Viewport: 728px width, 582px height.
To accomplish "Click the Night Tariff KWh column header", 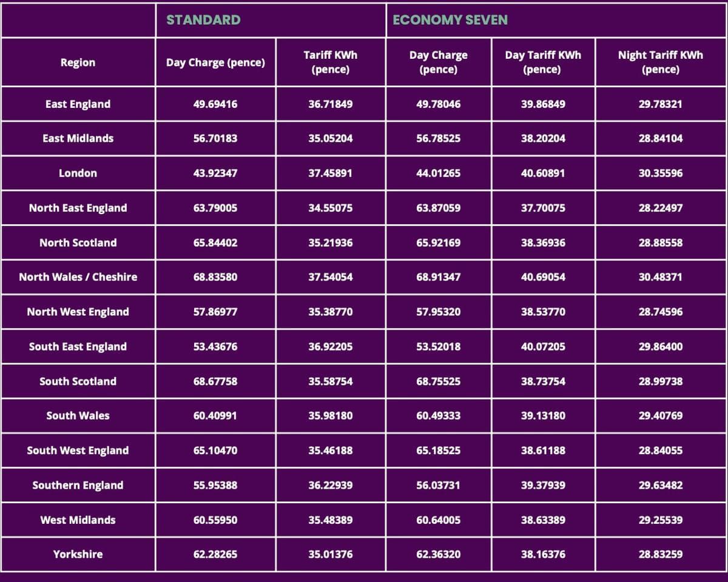I will pyautogui.click(x=660, y=62).
